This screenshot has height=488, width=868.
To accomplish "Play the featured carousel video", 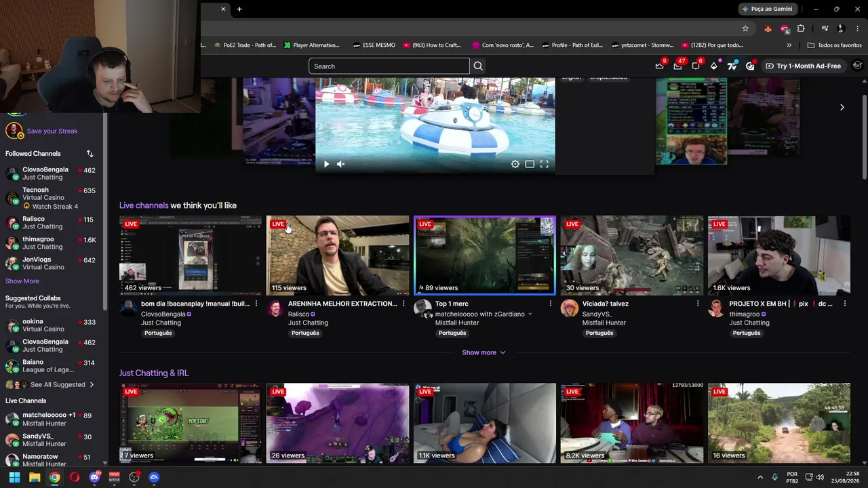I will [x=326, y=164].
